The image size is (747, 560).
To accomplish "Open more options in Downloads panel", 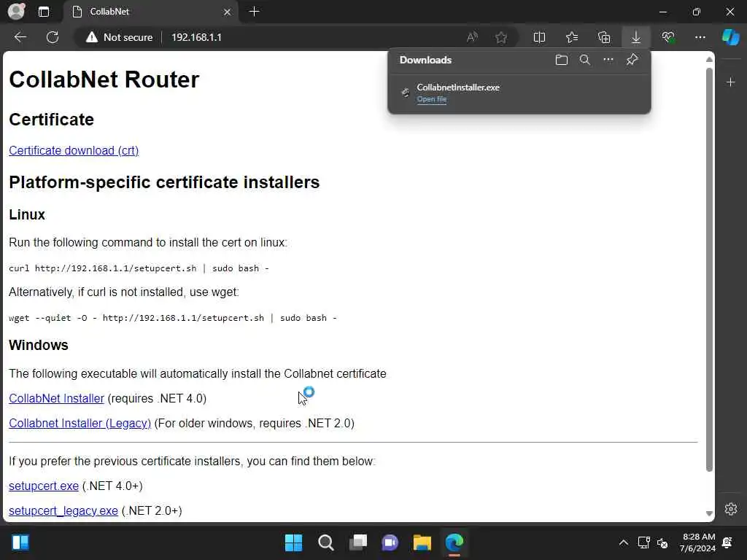I will click(x=608, y=60).
